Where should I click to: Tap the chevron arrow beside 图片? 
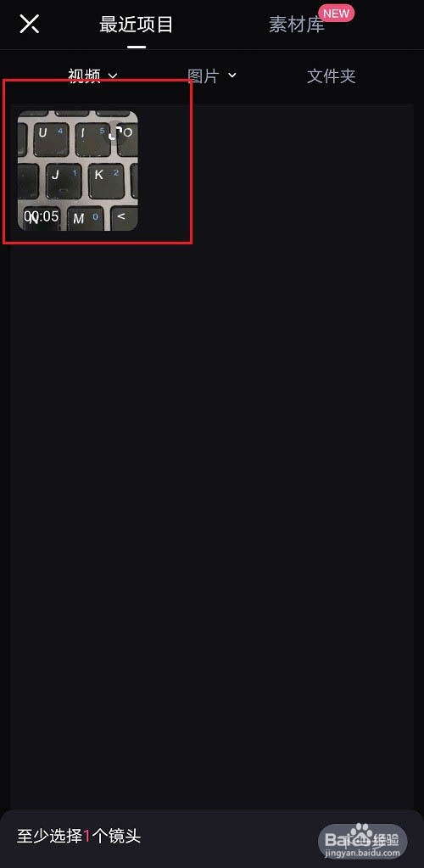(x=232, y=75)
